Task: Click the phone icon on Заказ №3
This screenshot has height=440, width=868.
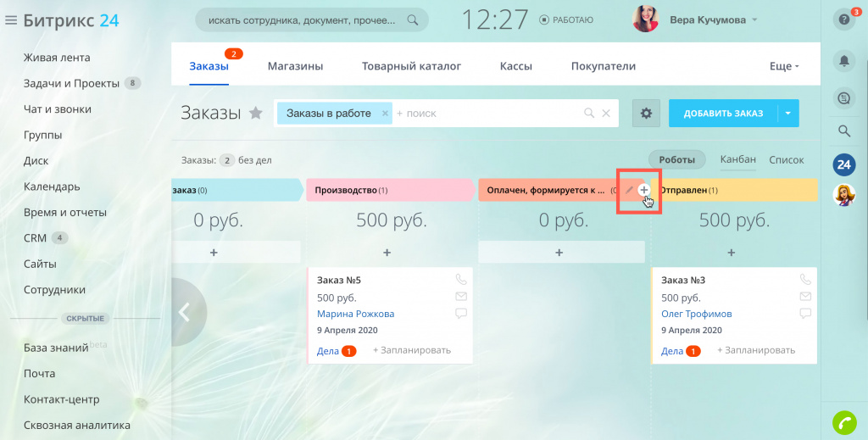Action: pyautogui.click(x=805, y=280)
